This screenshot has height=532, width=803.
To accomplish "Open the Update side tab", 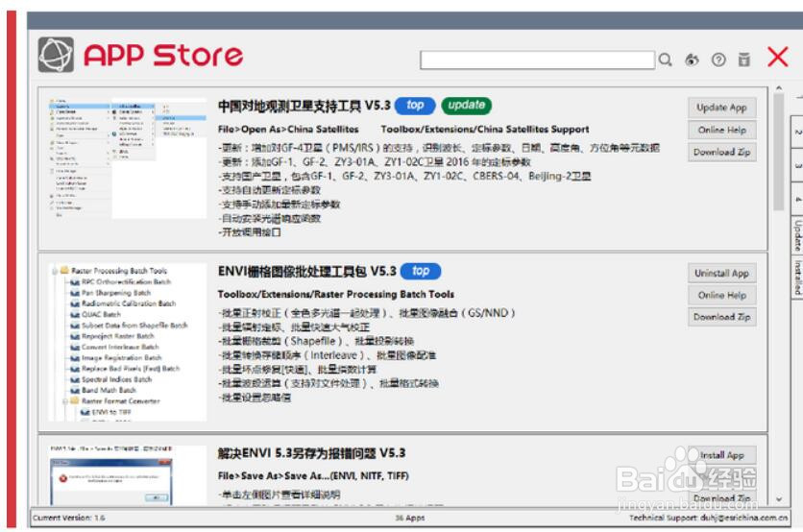I will (x=797, y=235).
